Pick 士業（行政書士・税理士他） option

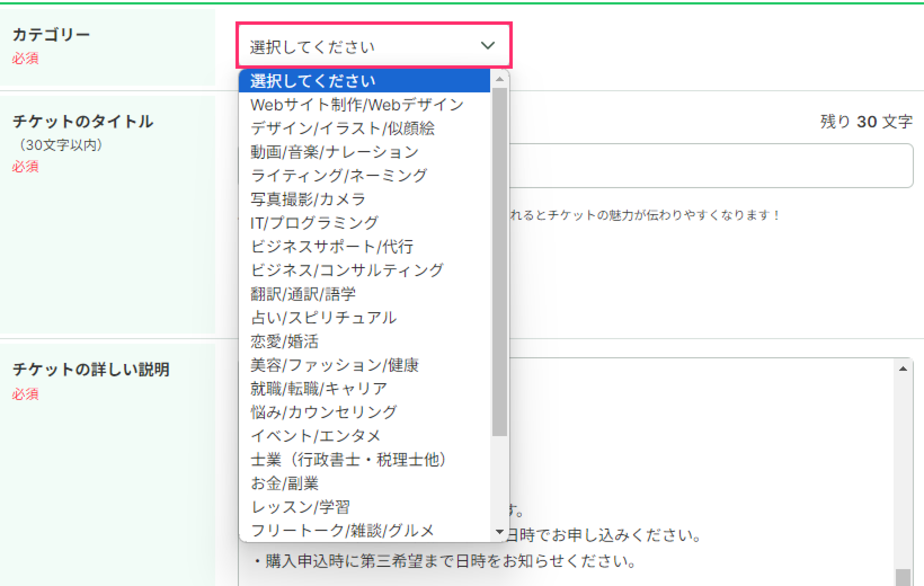348,460
